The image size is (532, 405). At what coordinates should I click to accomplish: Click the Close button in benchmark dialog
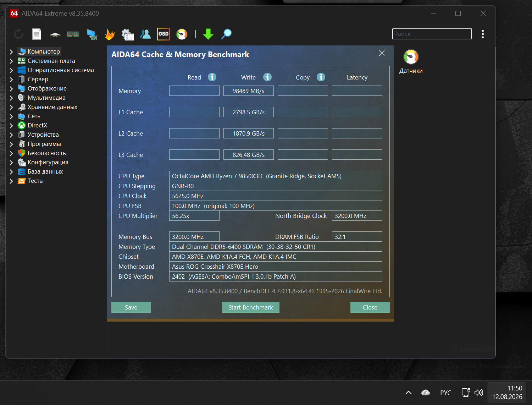click(x=370, y=307)
